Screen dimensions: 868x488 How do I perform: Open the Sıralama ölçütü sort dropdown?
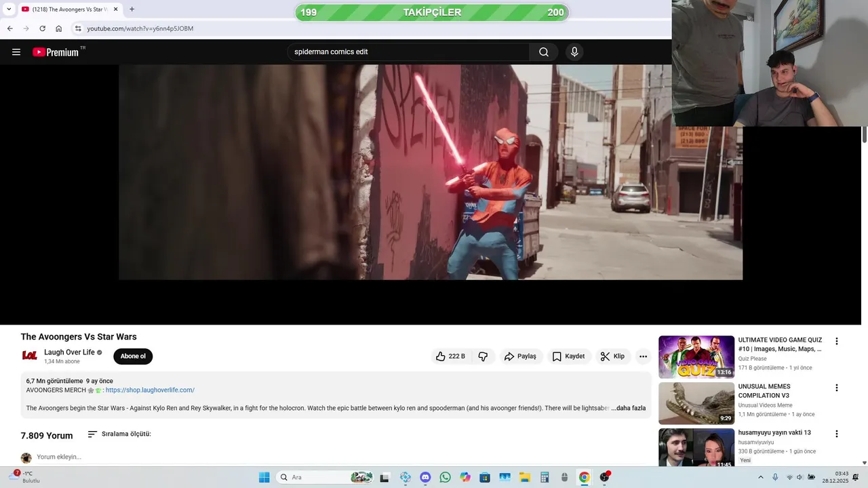pyautogui.click(x=119, y=434)
